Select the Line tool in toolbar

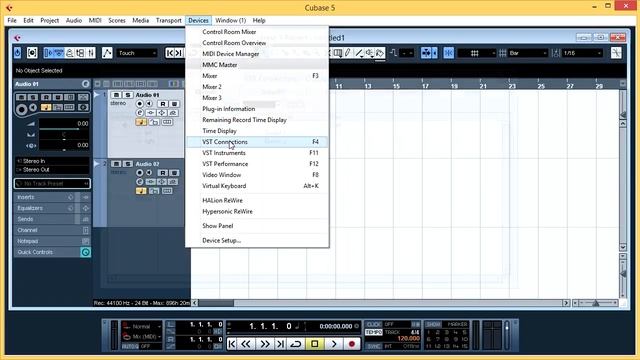click(x=359, y=53)
